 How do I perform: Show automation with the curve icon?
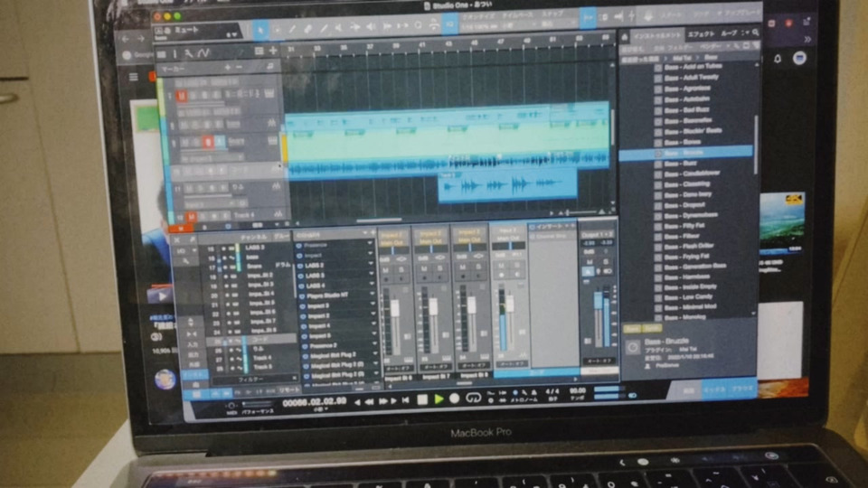point(203,53)
